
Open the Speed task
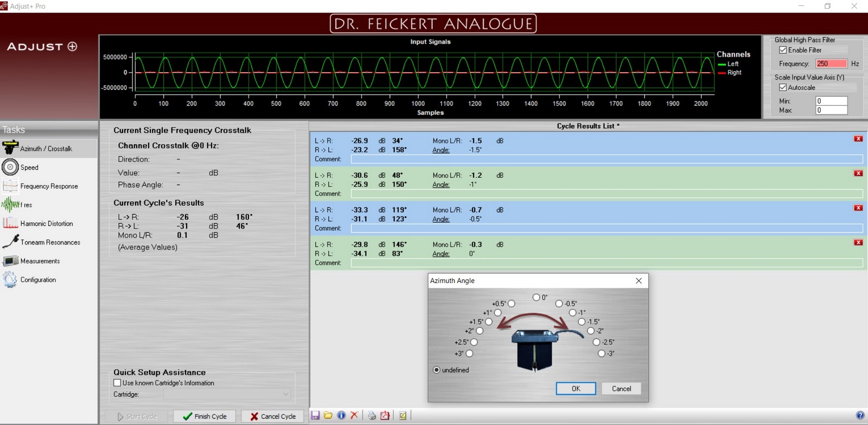29,168
